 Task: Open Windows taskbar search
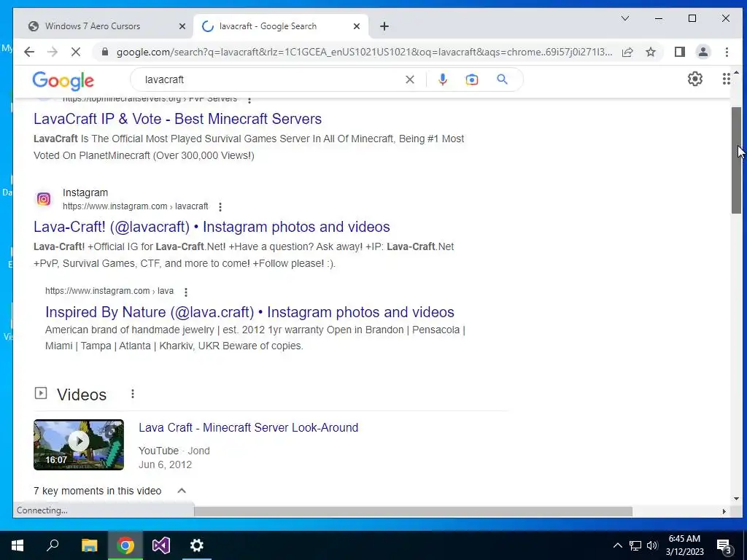coord(53,545)
